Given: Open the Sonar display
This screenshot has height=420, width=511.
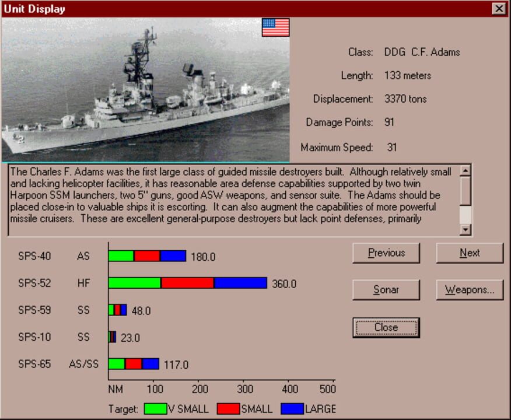Looking at the screenshot, I should [x=386, y=290].
